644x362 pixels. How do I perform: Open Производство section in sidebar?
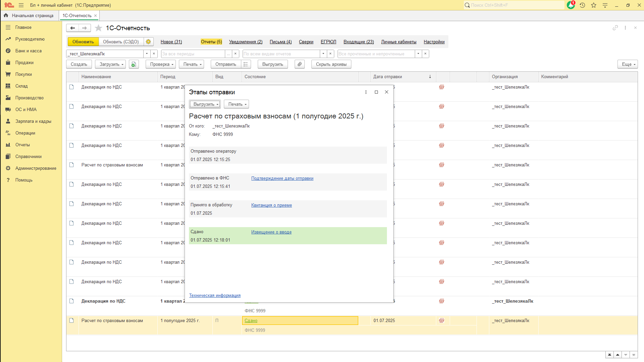coord(30,98)
